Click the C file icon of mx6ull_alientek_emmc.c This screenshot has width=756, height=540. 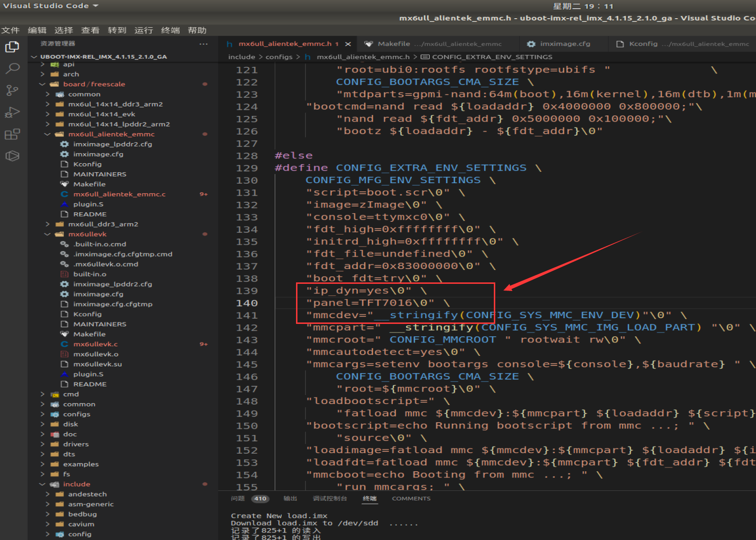click(64, 194)
